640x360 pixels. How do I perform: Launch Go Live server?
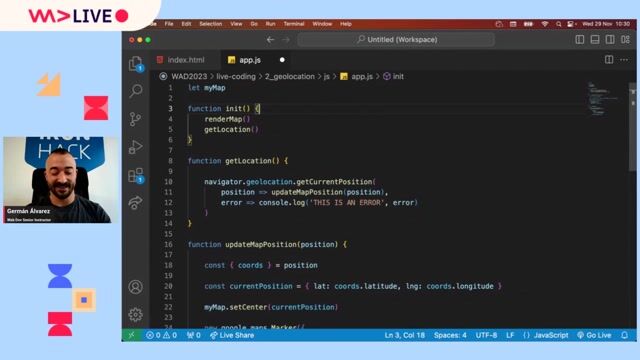pos(594,335)
